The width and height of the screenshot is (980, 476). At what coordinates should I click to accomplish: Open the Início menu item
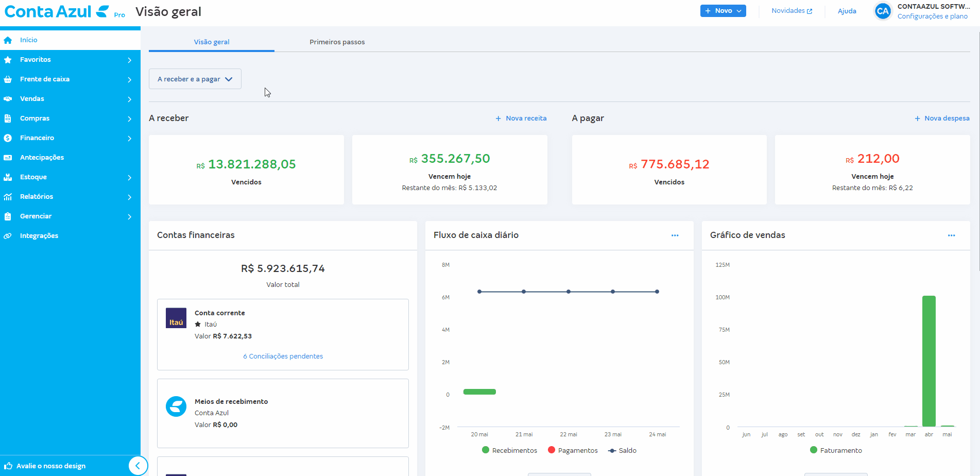[x=70, y=40]
